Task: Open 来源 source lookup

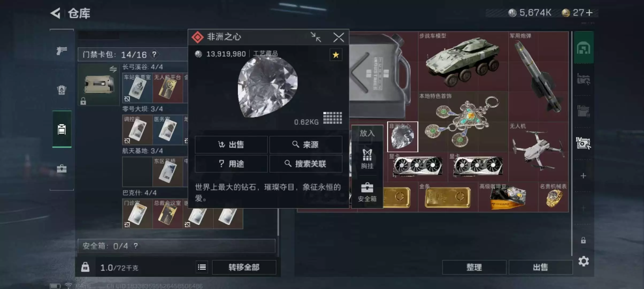Action: [x=306, y=144]
